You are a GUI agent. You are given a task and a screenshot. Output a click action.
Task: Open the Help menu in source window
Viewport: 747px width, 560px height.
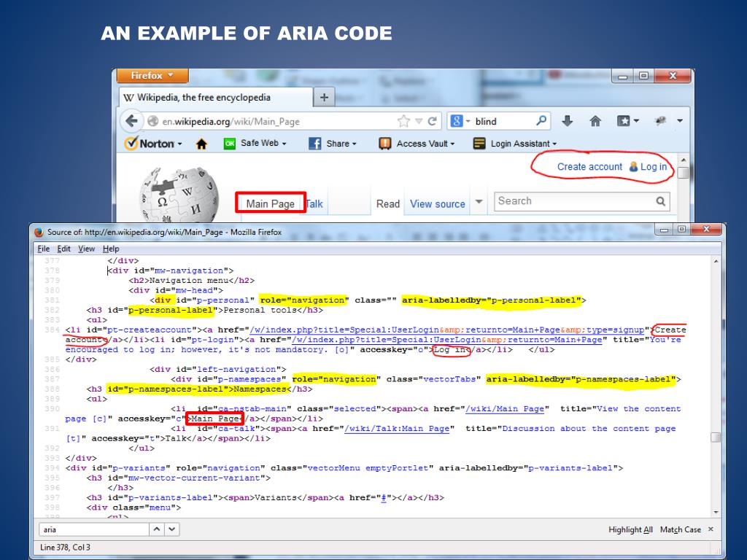[x=111, y=249]
